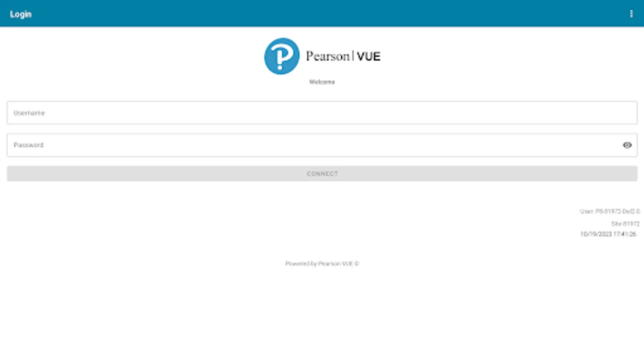Click the Site 81972 info line
Screen dimensions: 644x362
(625, 224)
